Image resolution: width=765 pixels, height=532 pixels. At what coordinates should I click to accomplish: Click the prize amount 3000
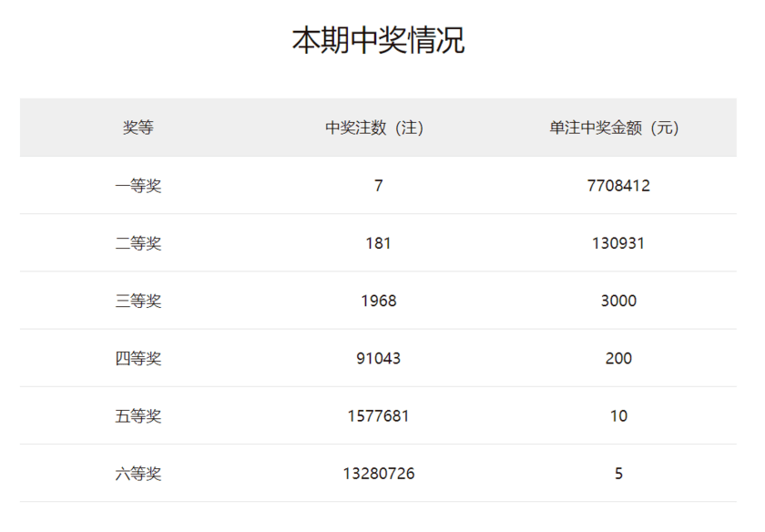click(x=618, y=301)
